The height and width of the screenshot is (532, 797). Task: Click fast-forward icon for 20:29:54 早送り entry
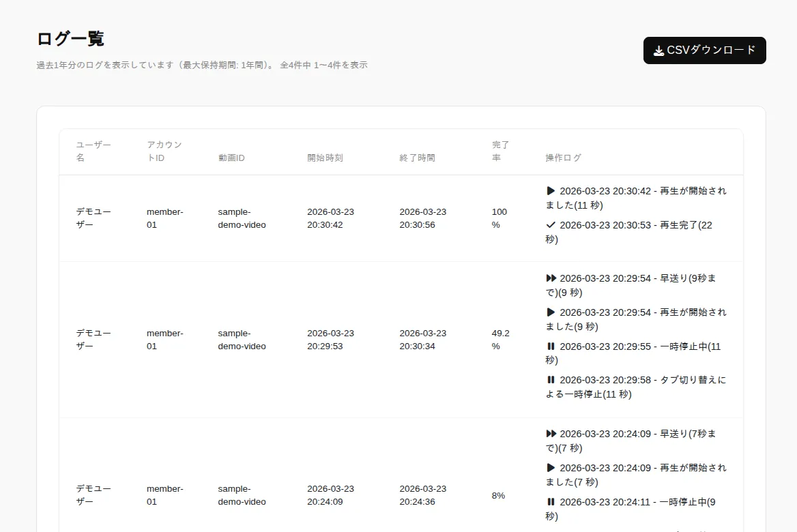tap(551, 278)
